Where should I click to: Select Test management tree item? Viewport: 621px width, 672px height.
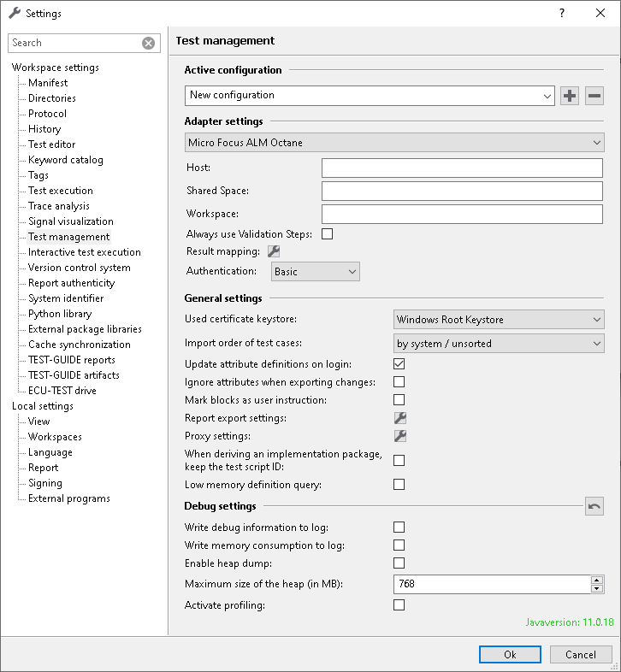pos(69,237)
